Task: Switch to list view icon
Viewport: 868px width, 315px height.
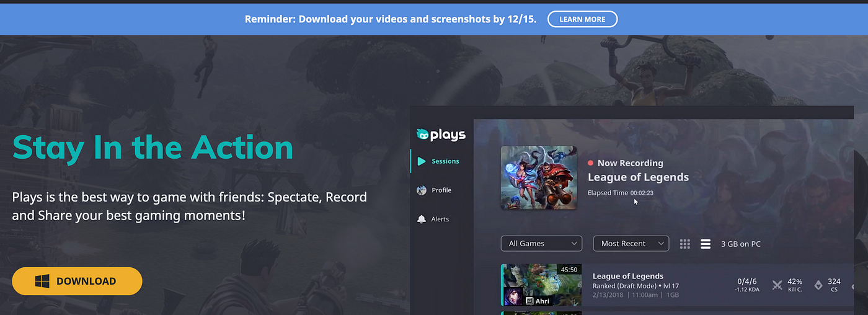Action: point(706,244)
